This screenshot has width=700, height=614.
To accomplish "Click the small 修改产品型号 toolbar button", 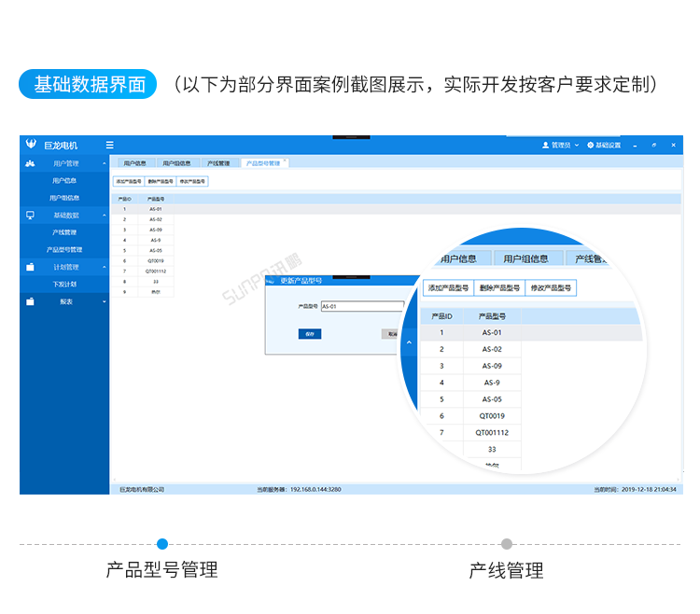I will click(x=192, y=181).
